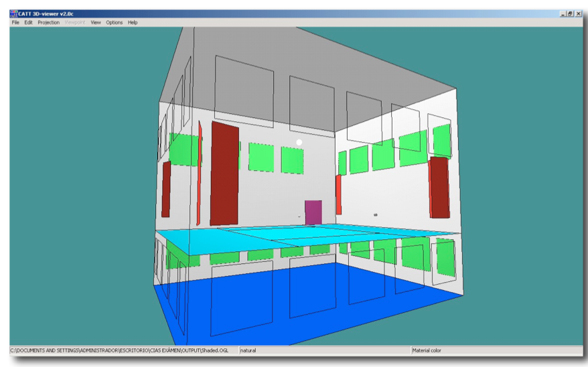This screenshot has width=588, height=367.
Task: Click the CATT 3D-viewer application icon
Action: coord(13,13)
